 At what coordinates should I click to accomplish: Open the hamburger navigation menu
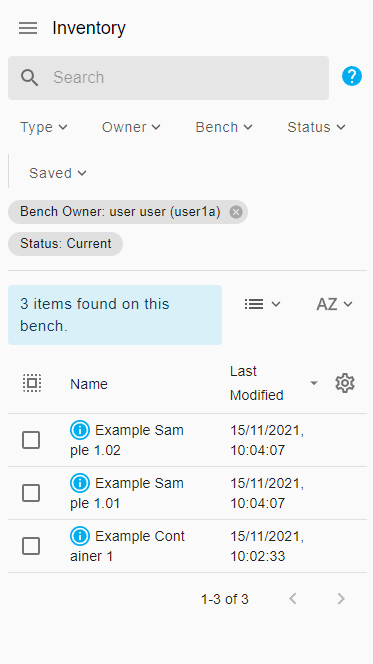point(28,28)
